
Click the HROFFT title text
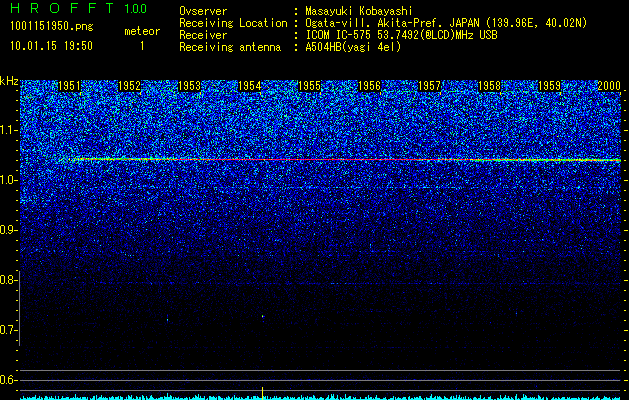pyautogui.click(x=62, y=8)
